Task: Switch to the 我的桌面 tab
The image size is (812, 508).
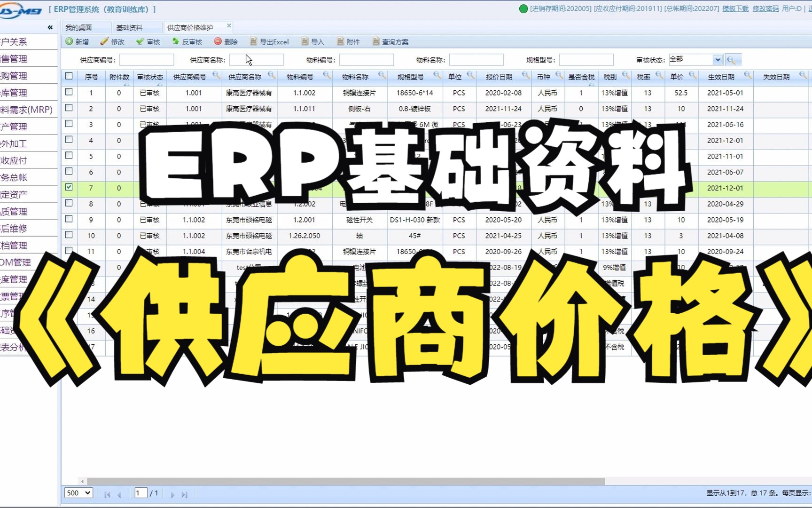Action: pos(78,27)
